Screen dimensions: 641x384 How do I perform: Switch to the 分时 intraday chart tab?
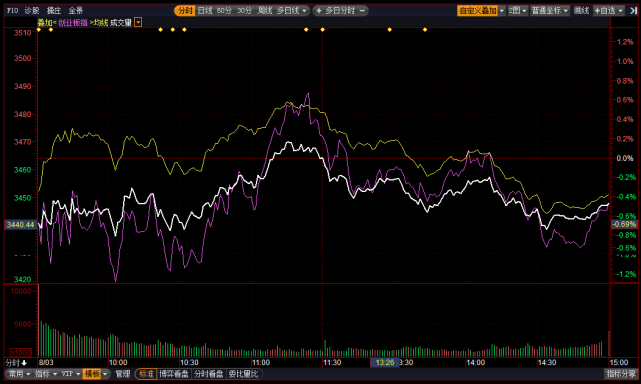tap(185, 11)
